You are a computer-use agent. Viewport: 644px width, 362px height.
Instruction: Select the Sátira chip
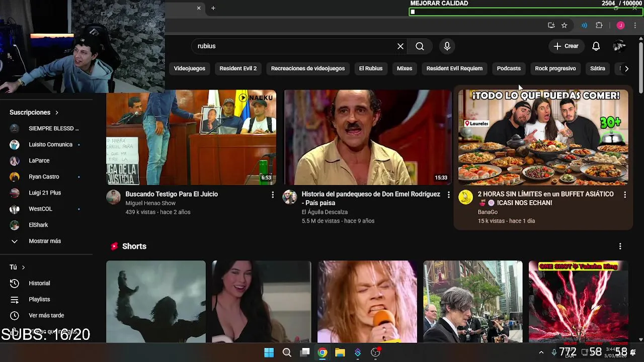tap(598, 68)
